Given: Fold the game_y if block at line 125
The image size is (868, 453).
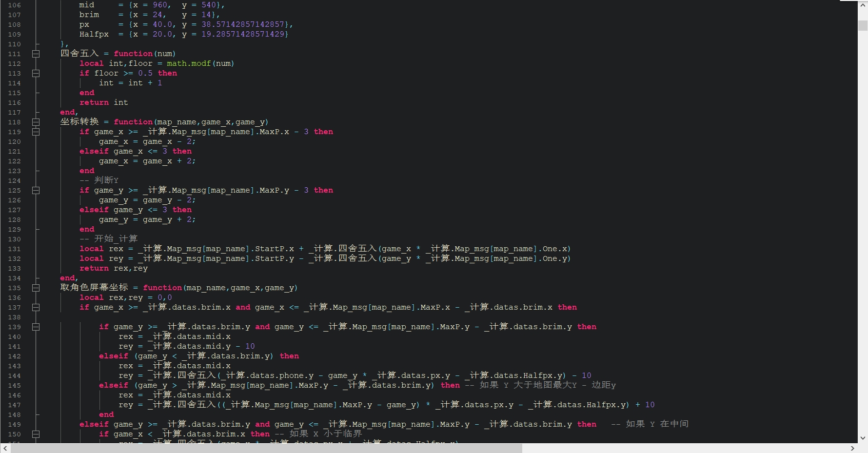Looking at the screenshot, I should click(x=36, y=190).
